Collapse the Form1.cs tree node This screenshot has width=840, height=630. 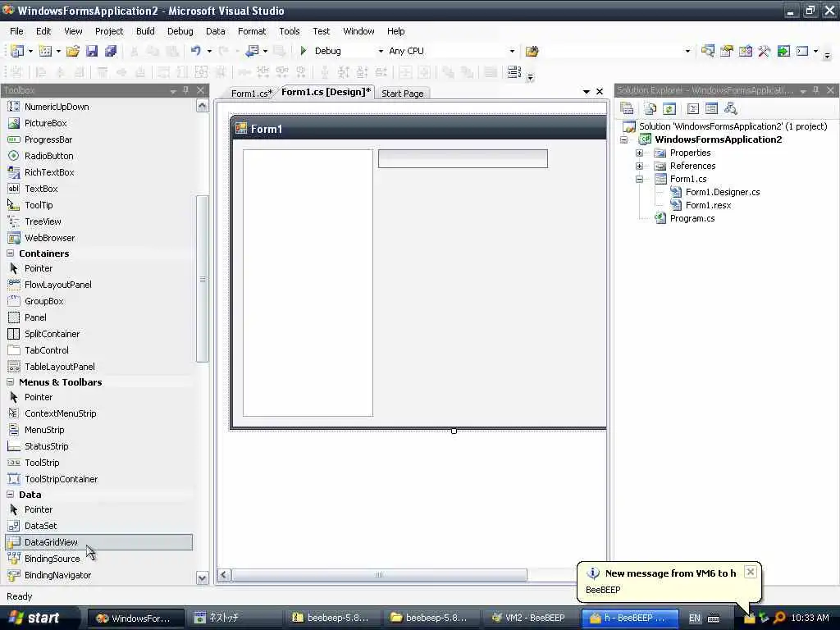coord(639,179)
